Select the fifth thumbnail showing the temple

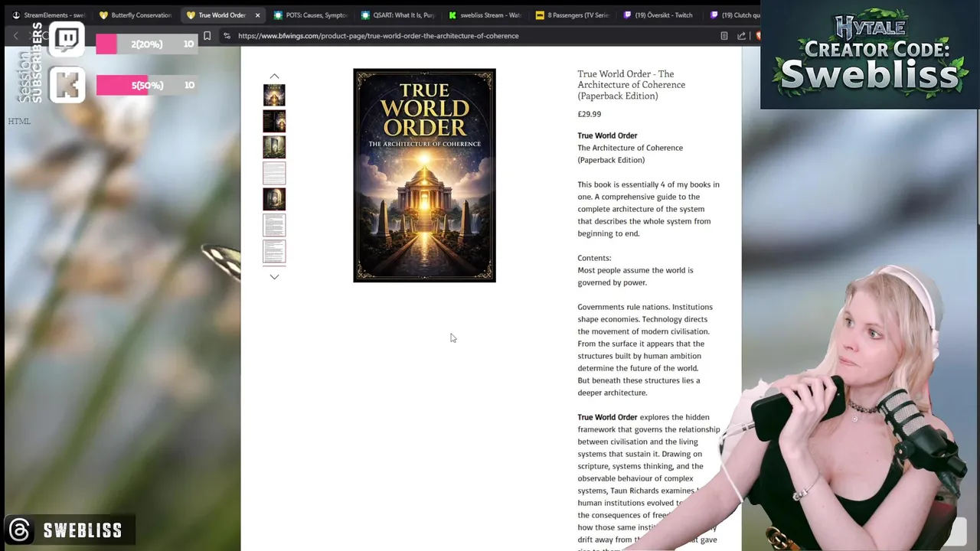pyautogui.click(x=274, y=199)
